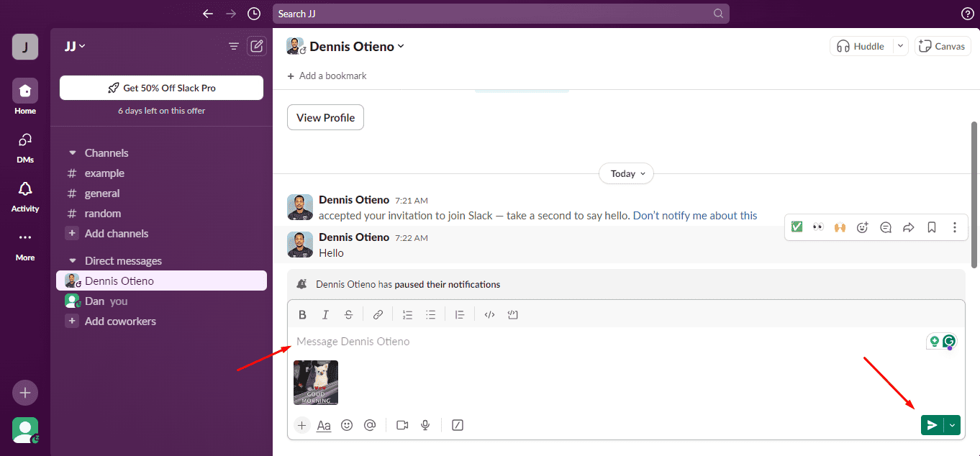This screenshot has height=456, width=980.
Task: Record an audio clip with the microphone
Action: [x=425, y=425]
